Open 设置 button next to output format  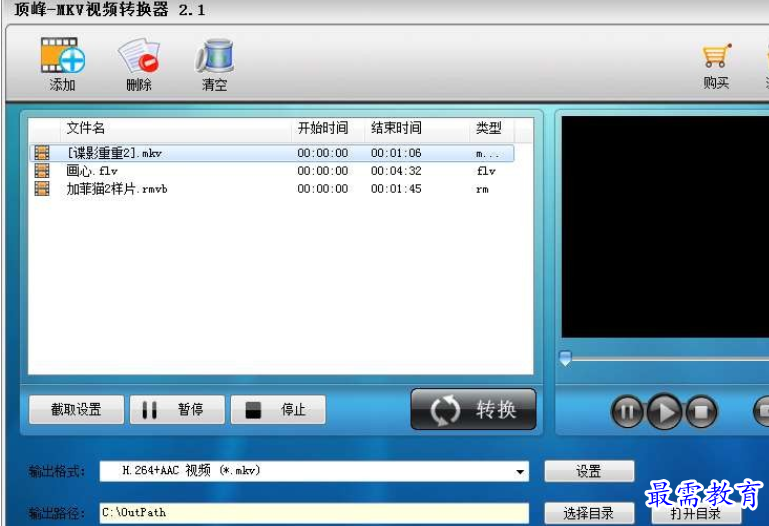click(588, 471)
